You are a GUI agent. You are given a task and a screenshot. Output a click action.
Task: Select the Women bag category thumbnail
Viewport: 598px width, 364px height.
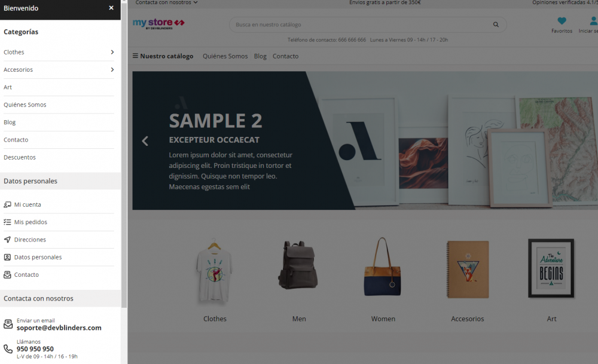(x=383, y=268)
